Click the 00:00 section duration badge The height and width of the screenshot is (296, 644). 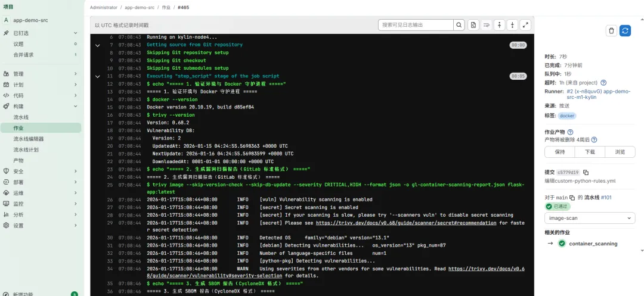(x=518, y=45)
